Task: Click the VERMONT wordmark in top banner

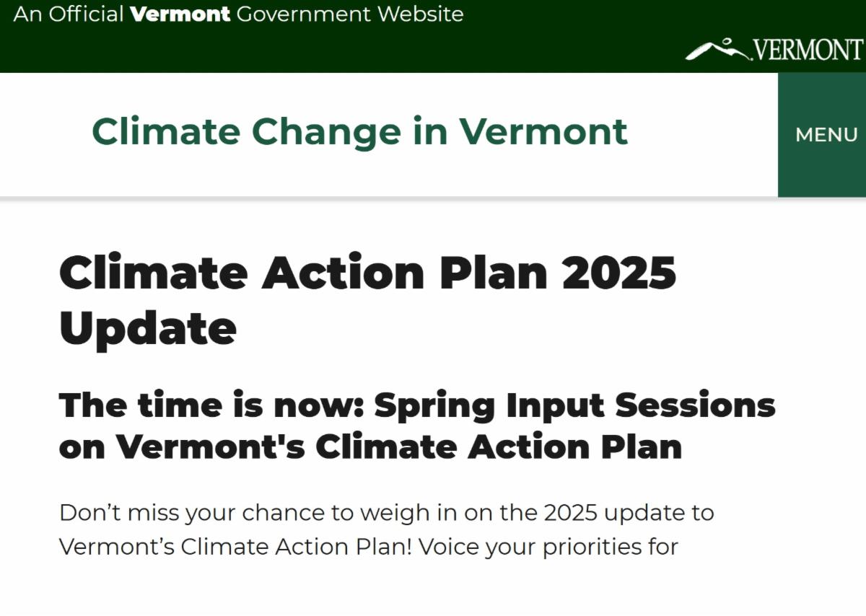Action: [808, 50]
